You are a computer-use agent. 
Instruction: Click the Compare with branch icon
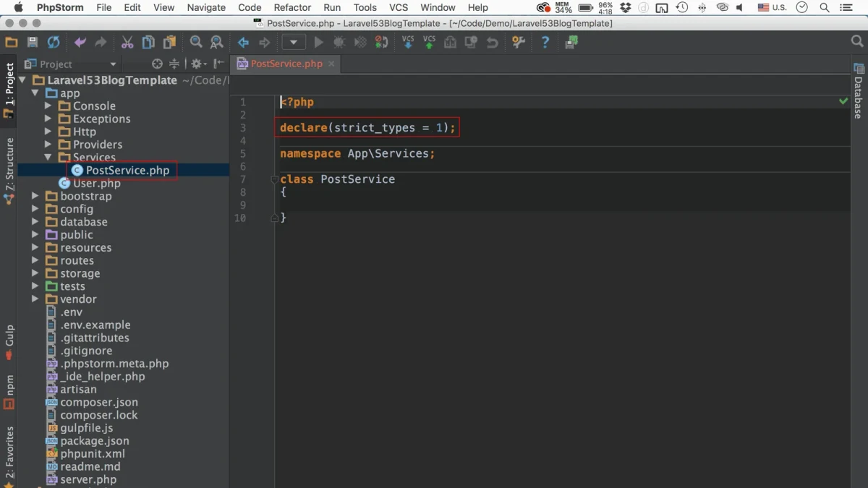point(450,43)
